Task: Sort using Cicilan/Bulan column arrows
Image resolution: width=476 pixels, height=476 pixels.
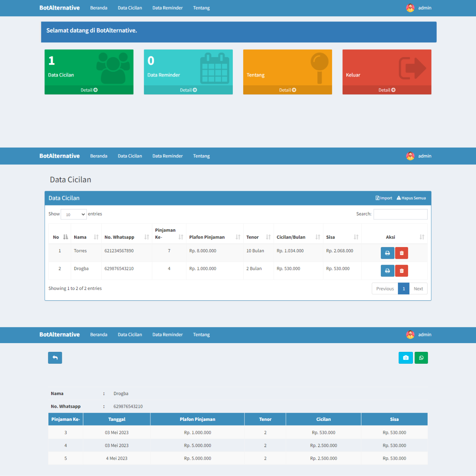Action: [318, 237]
